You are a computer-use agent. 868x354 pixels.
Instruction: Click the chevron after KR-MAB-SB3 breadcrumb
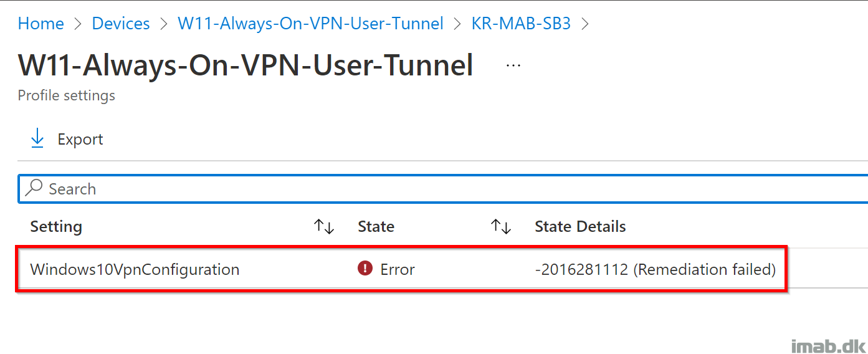pos(585,24)
